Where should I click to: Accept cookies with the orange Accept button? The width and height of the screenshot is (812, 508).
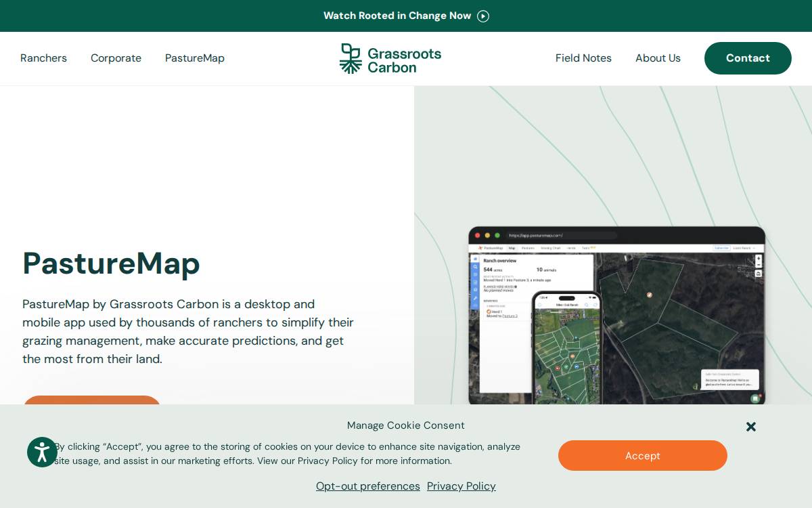pos(643,456)
